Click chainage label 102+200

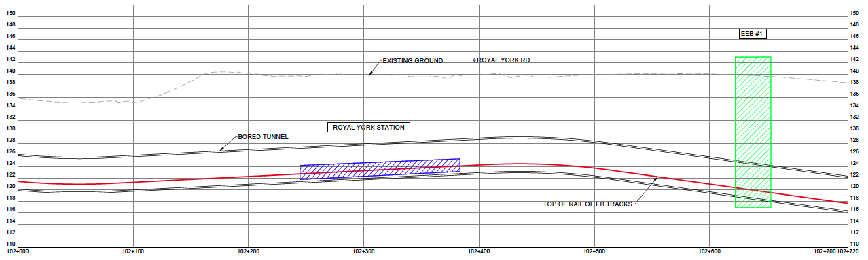point(248,252)
